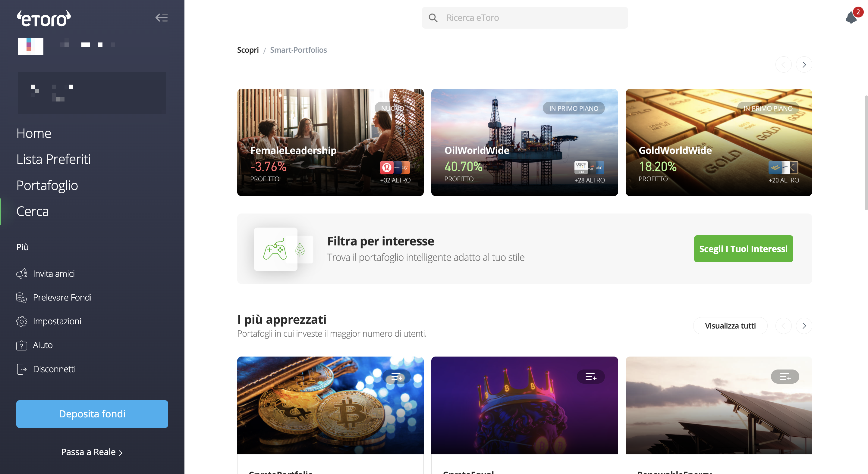
Task: Click the +20 ALTRO label
Action: [783, 180]
